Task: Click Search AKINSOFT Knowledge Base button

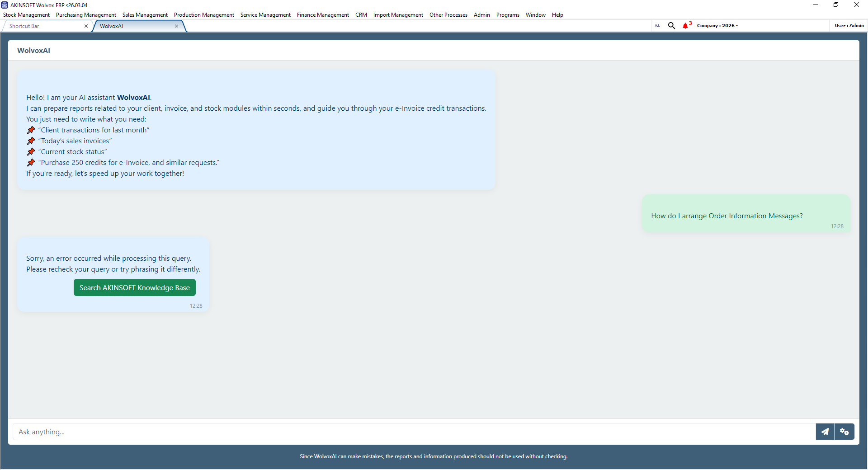Action: point(135,287)
